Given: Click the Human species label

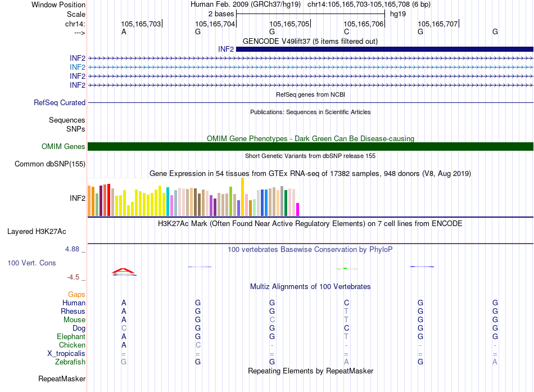Looking at the screenshot, I should pyautogui.click(x=74, y=303).
